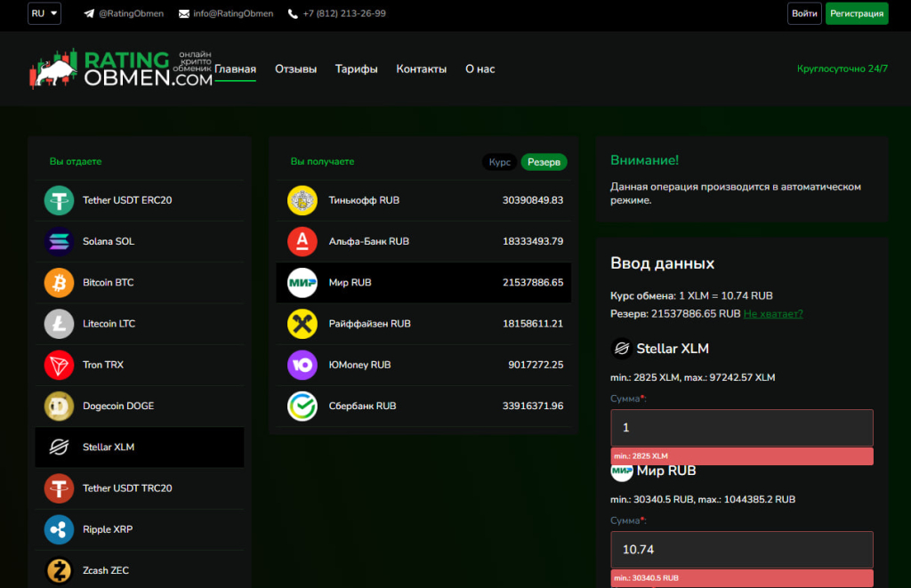Click the Мир RUB icon in the receive list
The image size is (911, 588).
302,283
